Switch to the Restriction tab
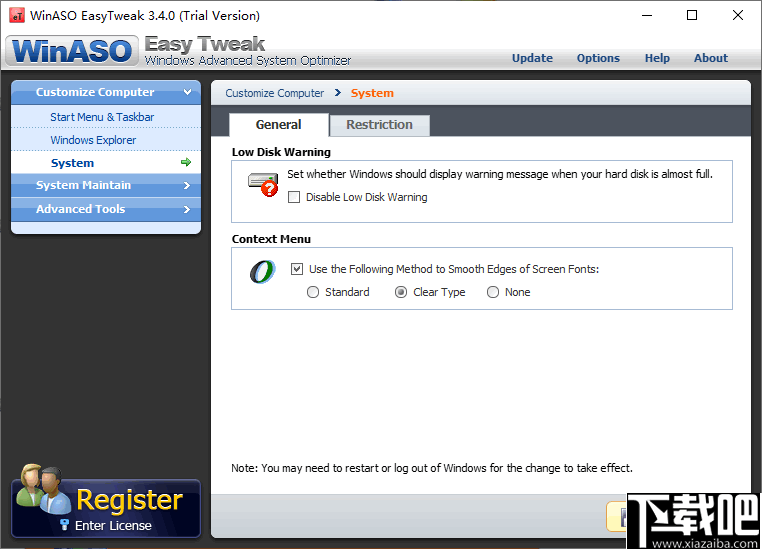762x549 pixels. 379,125
